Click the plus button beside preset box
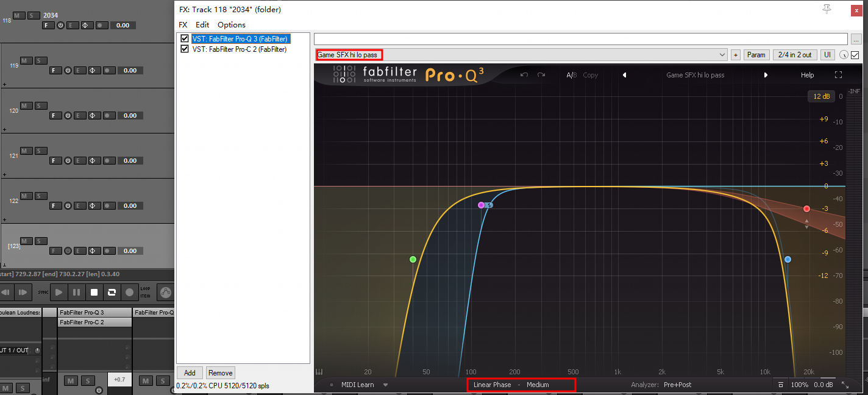This screenshot has height=395, width=868. 735,55
